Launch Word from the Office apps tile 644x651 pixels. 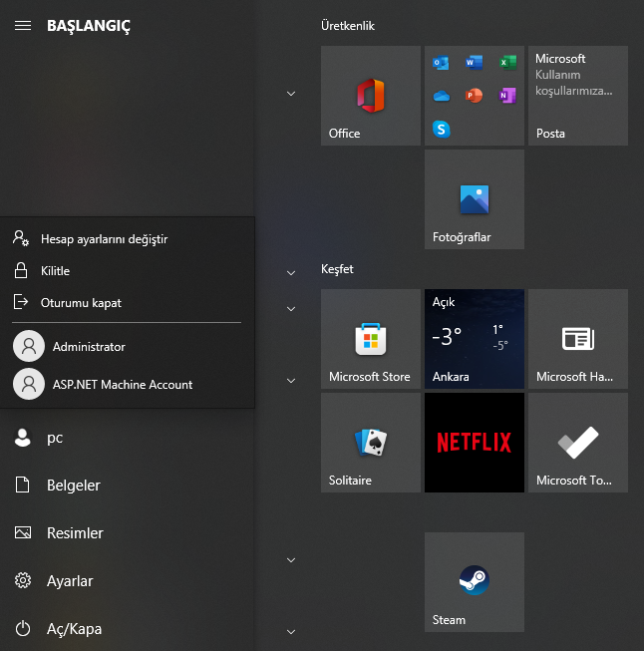(474, 63)
